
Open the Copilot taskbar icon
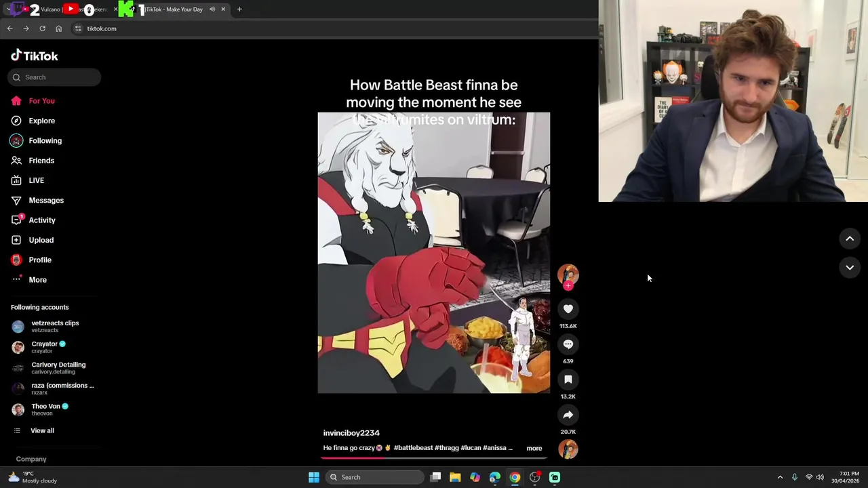coord(475,477)
